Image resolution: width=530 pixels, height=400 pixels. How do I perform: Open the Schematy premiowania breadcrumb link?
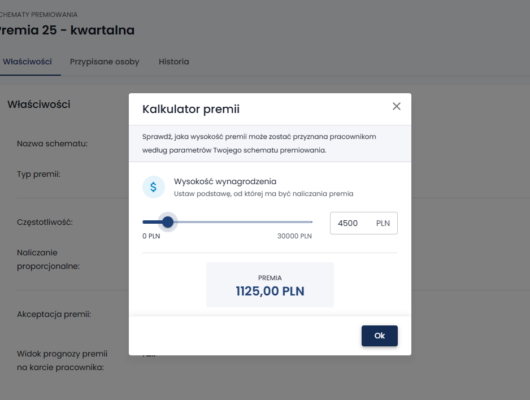38,15
